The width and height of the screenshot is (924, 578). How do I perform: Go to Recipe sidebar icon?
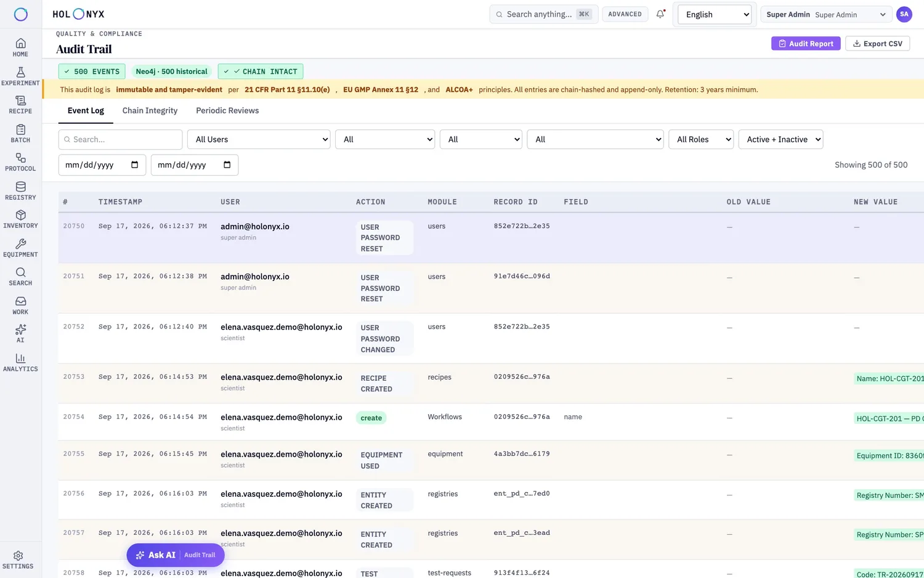[x=20, y=105]
